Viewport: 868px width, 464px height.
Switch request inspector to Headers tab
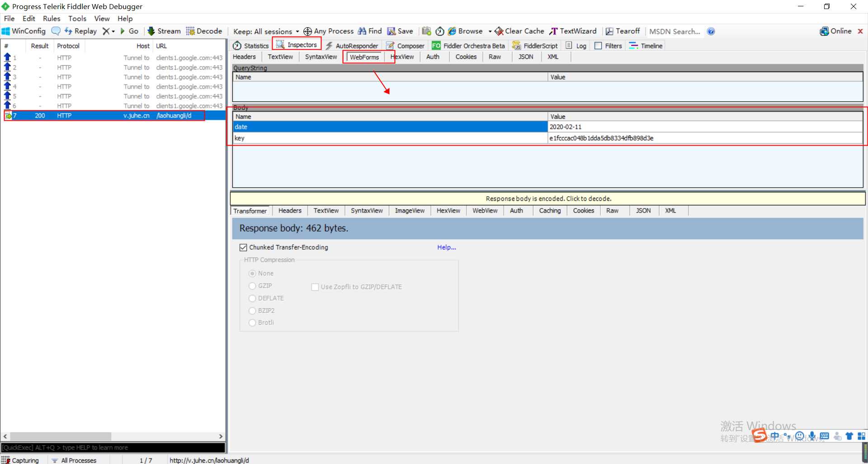pyautogui.click(x=244, y=57)
